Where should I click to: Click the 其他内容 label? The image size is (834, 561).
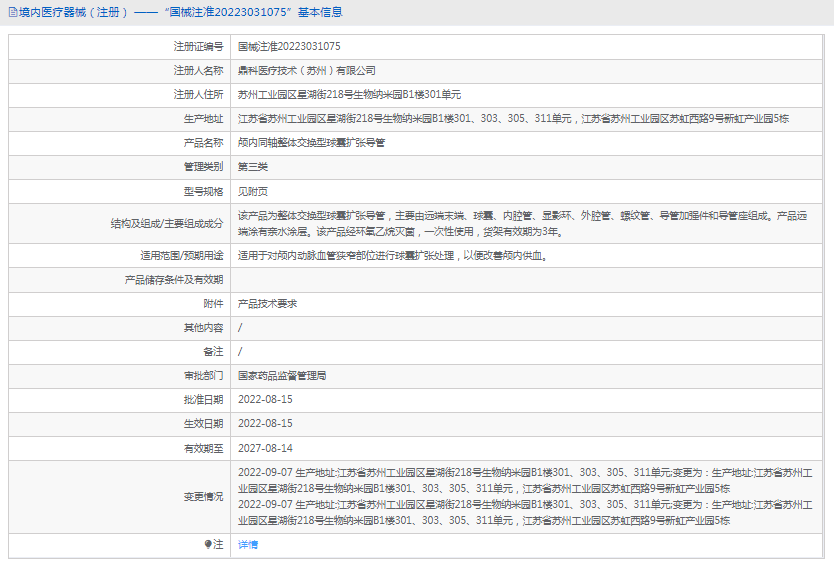pos(204,328)
